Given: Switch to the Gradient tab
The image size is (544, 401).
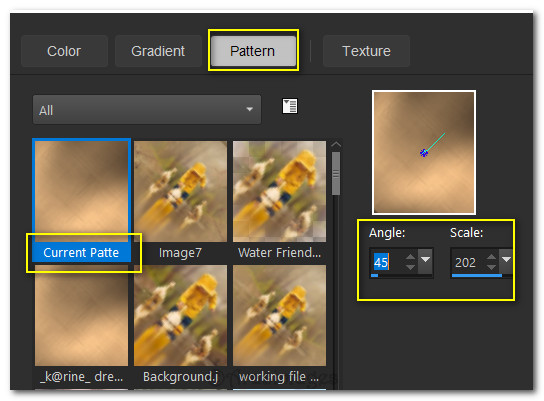Looking at the screenshot, I should point(158,51).
